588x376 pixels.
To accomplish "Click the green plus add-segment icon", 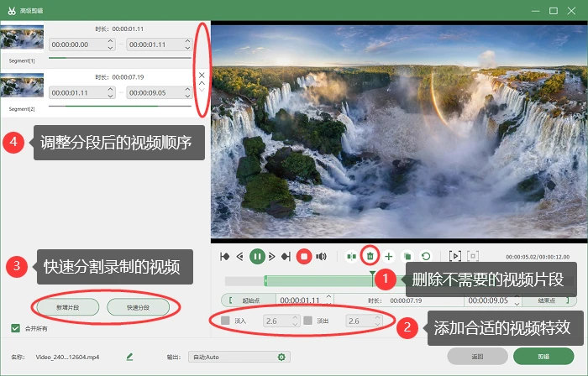I will coord(389,257).
